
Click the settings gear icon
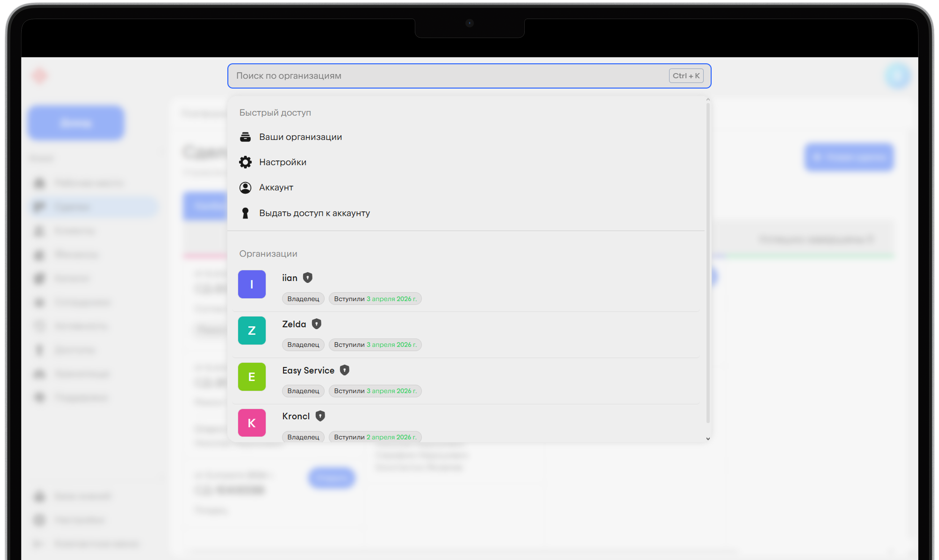pos(245,162)
